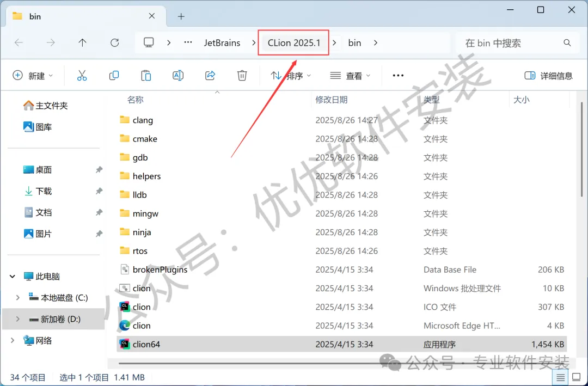Viewport: 588px width, 386px height.
Task: Click the Copy icon in toolbar
Action: click(x=114, y=75)
